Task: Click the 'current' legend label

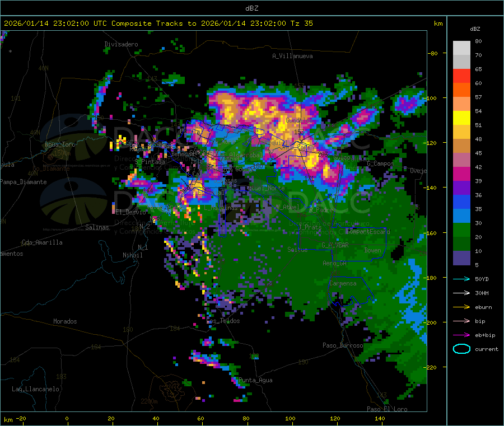Action: click(487, 349)
